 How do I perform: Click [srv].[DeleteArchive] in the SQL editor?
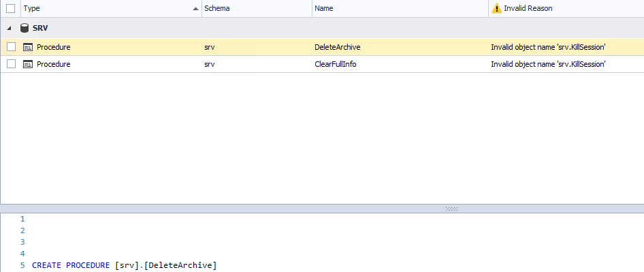(x=165, y=265)
